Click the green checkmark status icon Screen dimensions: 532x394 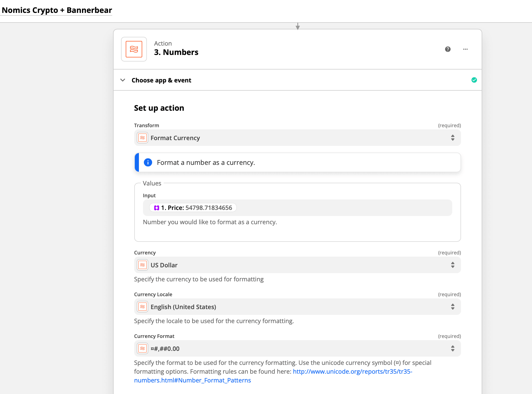pos(474,80)
